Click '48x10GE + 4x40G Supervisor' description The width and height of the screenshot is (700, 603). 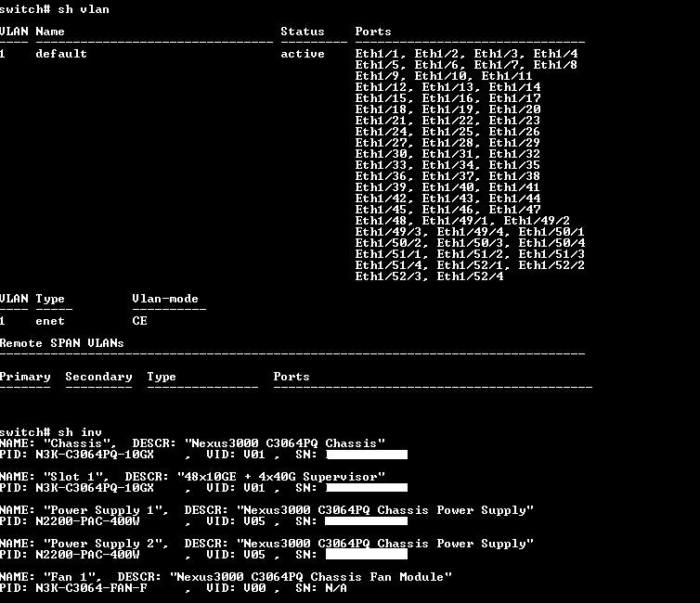[280, 477]
